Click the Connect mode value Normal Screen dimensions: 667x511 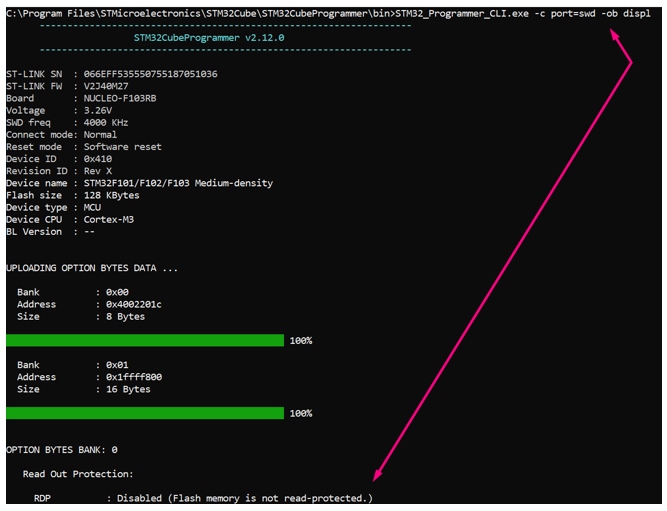click(100, 135)
